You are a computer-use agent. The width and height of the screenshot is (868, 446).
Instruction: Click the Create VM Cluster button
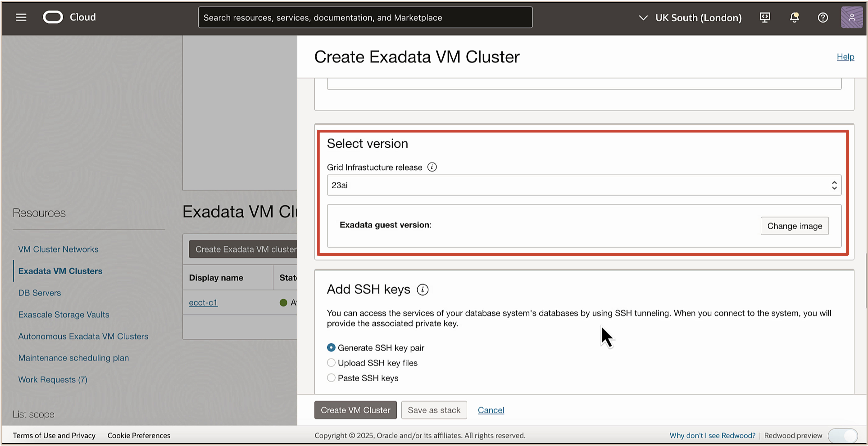(355, 410)
